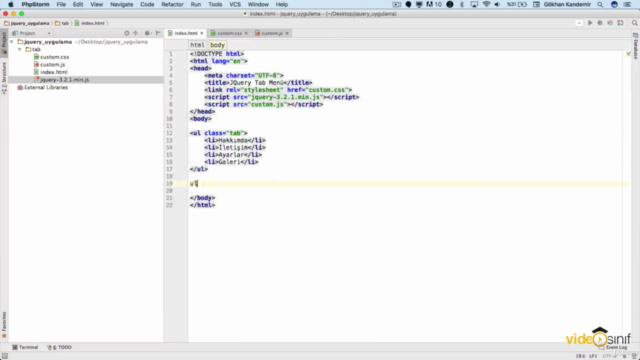Open the macOS Spotlight search icon
The image size is (640, 360).
600,4
